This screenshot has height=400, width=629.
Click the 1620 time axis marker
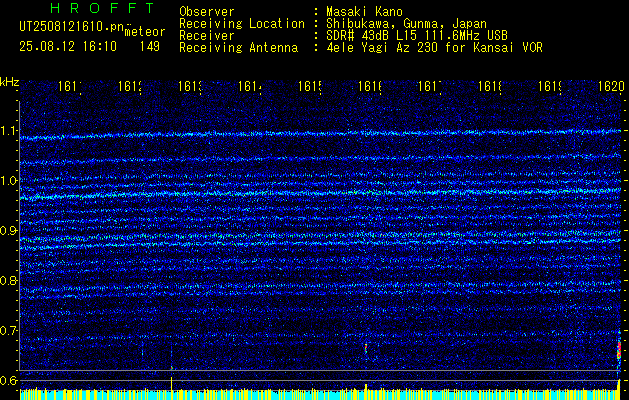pyautogui.click(x=611, y=86)
